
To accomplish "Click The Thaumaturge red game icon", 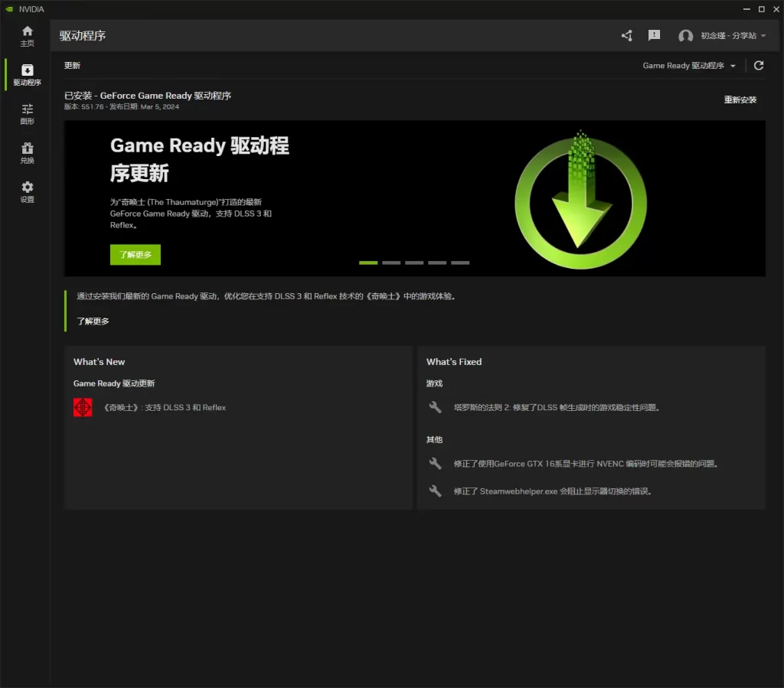I will (x=83, y=407).
